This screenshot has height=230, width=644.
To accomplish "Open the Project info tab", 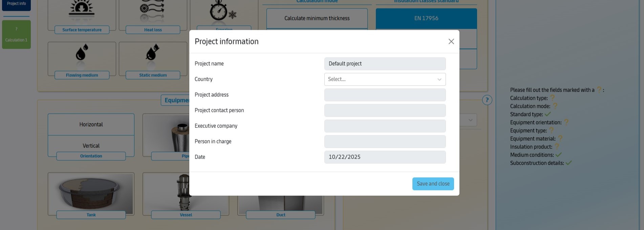I will [x=16, y=4].
